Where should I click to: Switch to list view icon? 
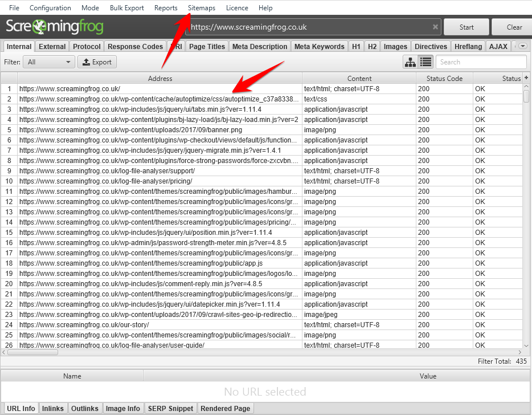point(425,62)
